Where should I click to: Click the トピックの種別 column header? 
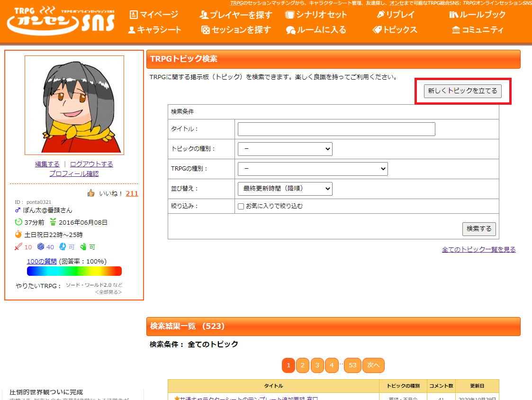(x=403, y=386)
